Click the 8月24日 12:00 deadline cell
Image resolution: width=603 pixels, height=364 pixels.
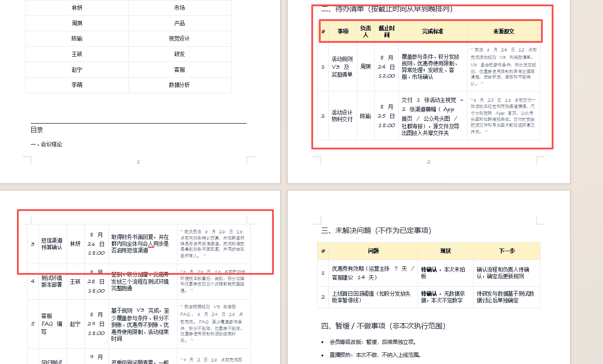(387, 67)
